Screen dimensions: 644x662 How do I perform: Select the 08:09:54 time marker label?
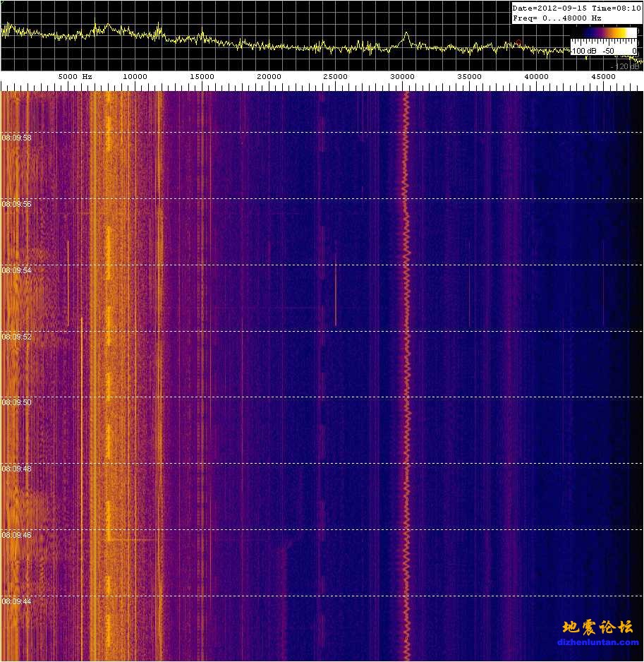point(16,270)
